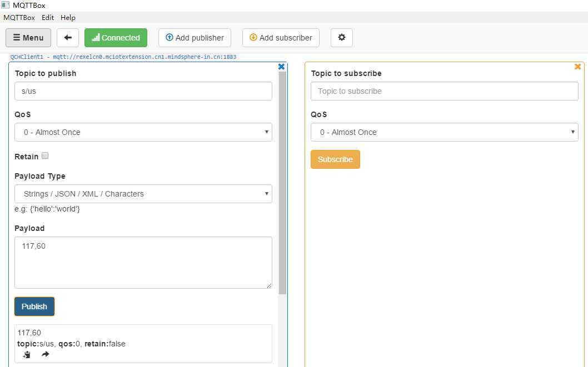
Task: Open the subscriber QoS dropdown
Action: 444,132
